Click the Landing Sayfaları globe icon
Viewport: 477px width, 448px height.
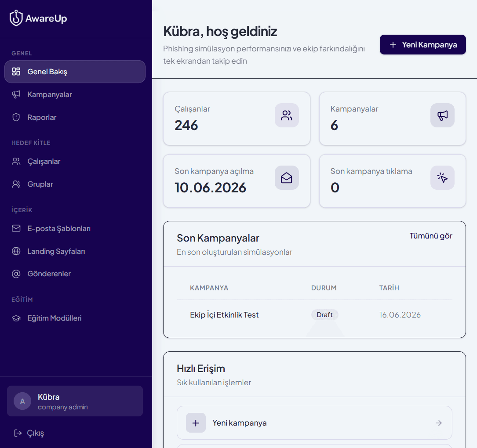(16, 251)
